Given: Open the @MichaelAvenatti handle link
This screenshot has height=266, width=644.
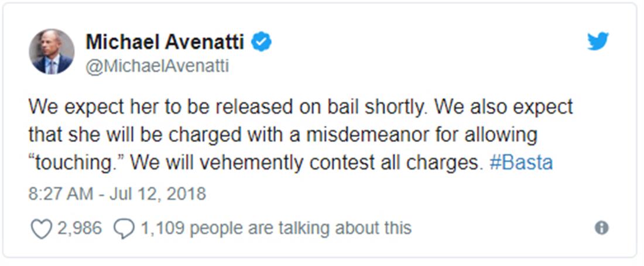Looking at the screenshot, I should tap(157, 67).
